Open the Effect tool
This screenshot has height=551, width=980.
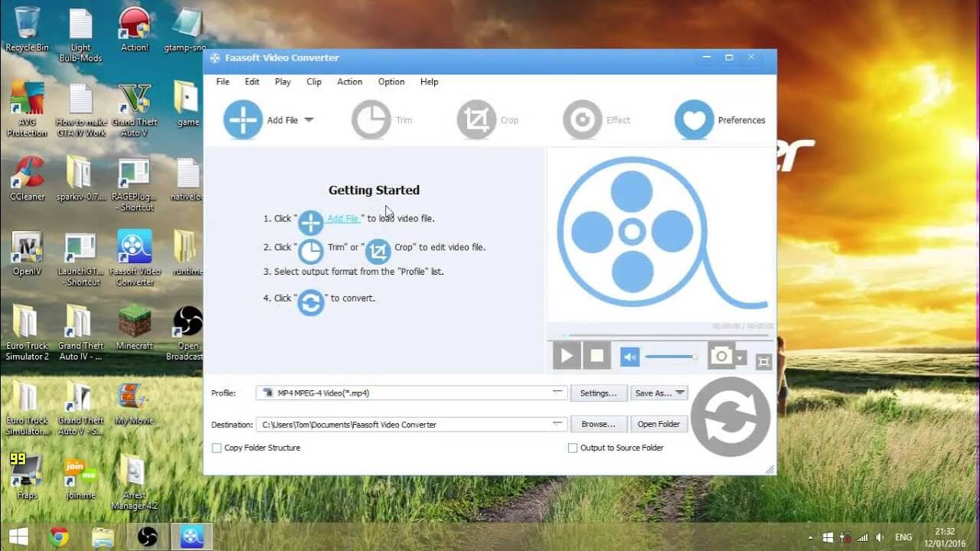point(582,120)
